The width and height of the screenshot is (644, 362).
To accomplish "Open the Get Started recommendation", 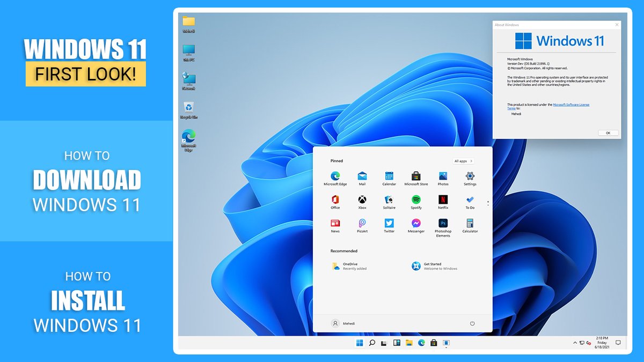I will [x=435, y=266].
